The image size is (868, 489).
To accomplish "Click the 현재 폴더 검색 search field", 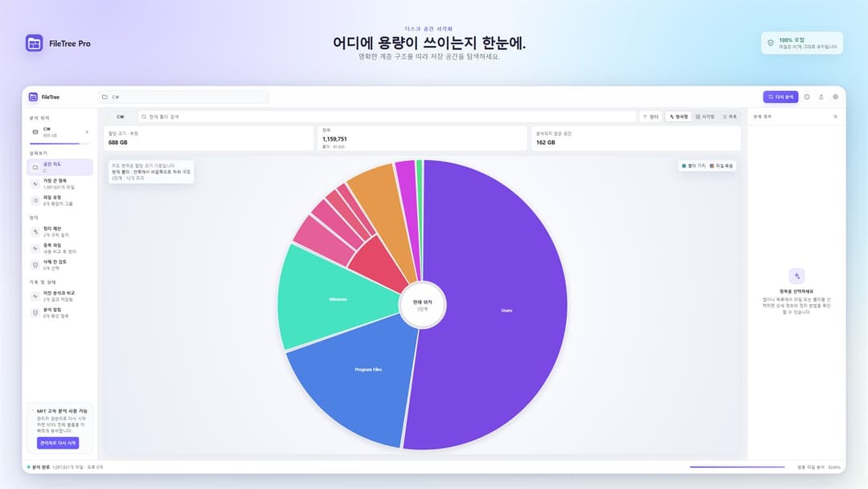I will tap(387, 117).
